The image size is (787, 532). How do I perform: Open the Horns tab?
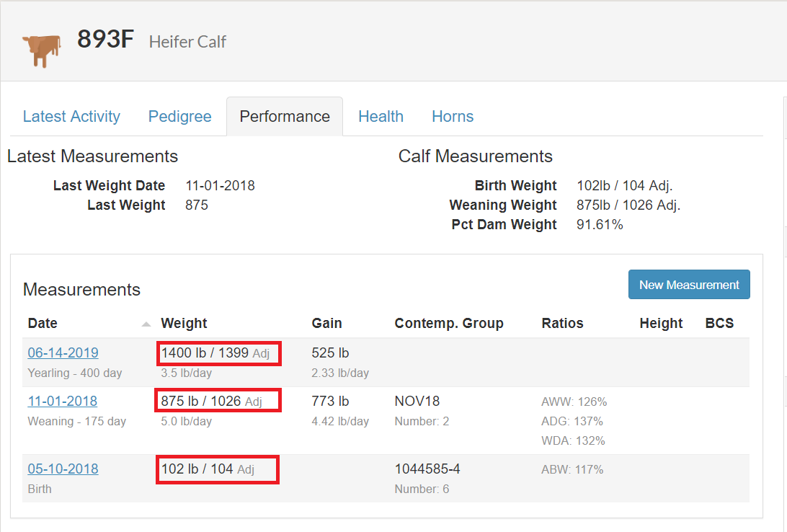(x=453, y=117)
